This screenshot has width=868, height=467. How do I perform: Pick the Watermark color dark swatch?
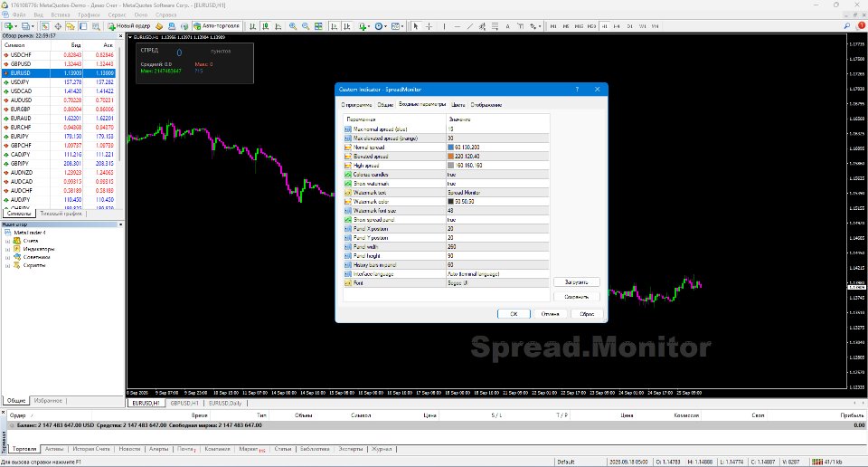450,202
